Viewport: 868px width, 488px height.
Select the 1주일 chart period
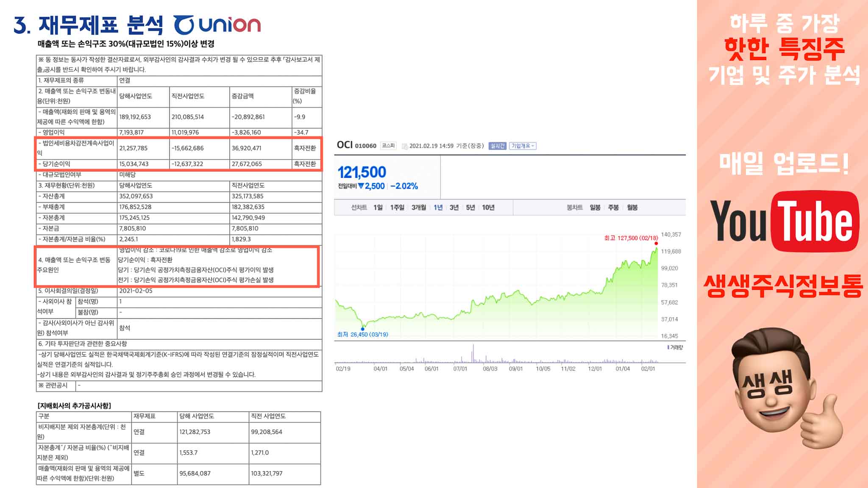click(x=397, y=208)
